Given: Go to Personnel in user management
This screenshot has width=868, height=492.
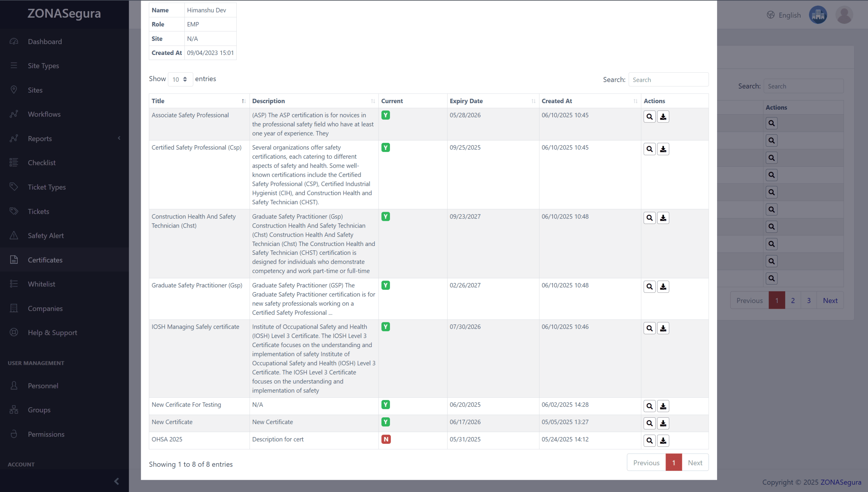Looking at the screenshot, I should click(43, 386).
